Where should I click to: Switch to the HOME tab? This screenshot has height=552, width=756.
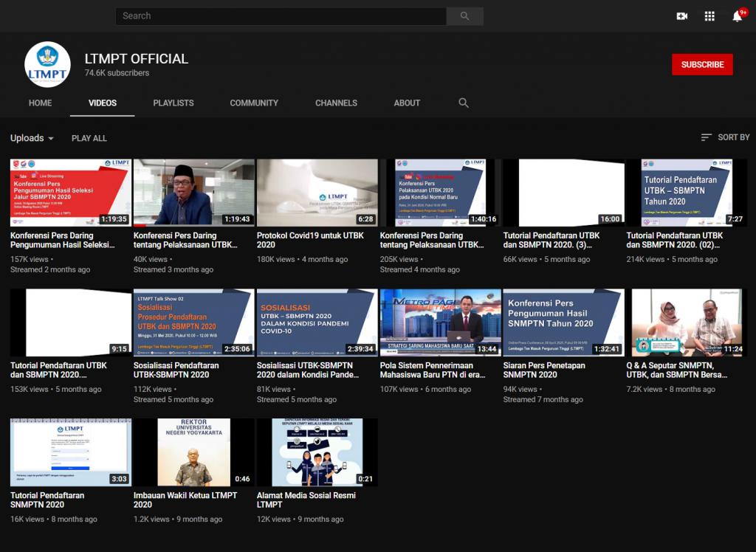(40, 103)
